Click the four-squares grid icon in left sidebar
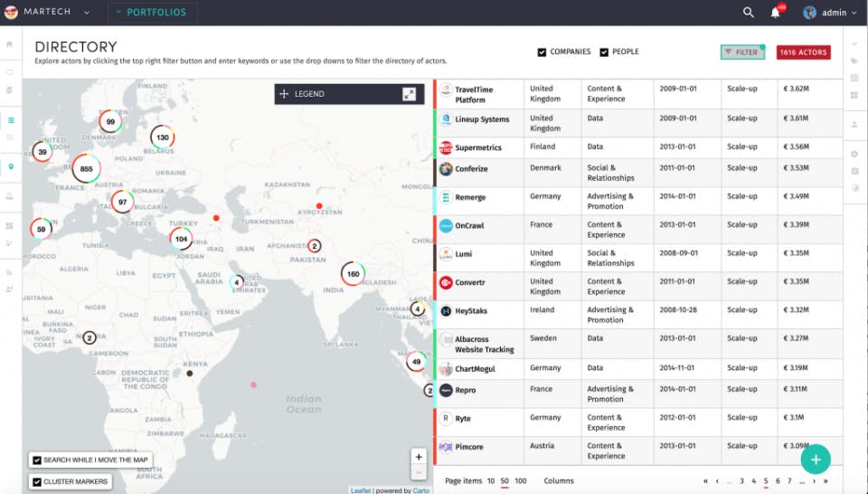868x494 pixels. pos(9,226)
